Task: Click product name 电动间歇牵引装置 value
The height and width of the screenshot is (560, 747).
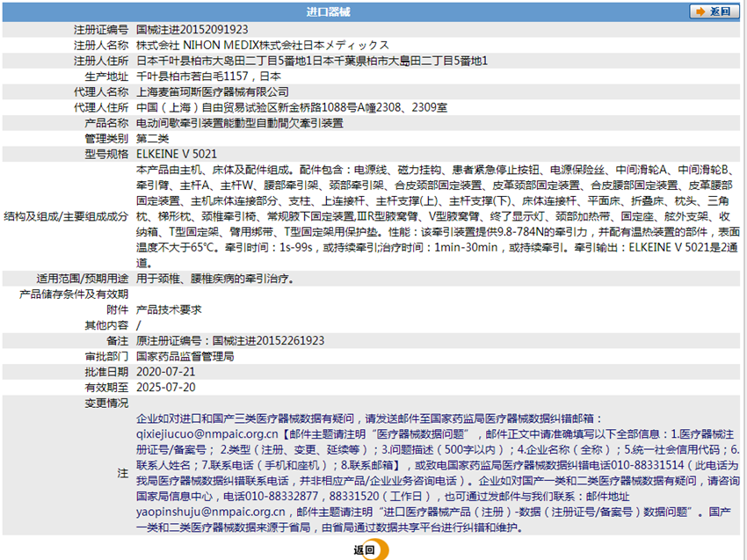Action: click(x=240, y=123)
